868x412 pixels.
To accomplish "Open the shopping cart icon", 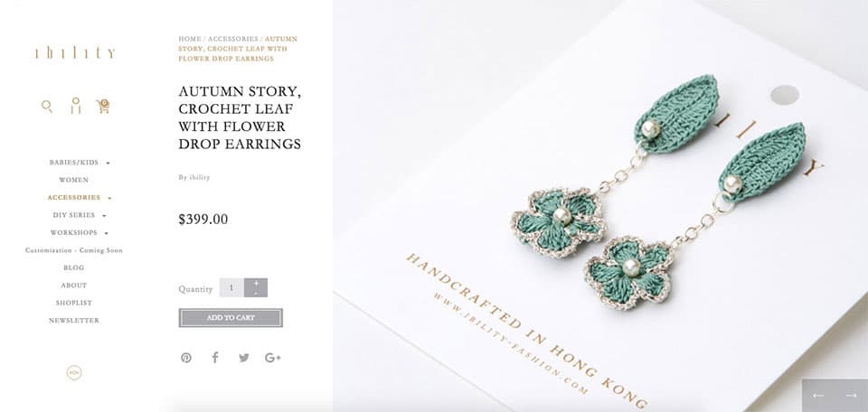I will tap(103, 107).
